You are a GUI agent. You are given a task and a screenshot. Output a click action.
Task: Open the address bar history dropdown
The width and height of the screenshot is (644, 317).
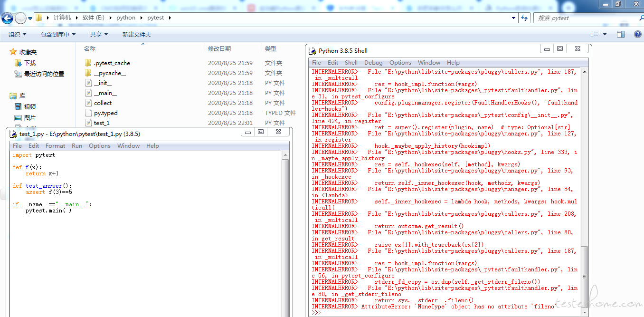[x=514, y=18]
